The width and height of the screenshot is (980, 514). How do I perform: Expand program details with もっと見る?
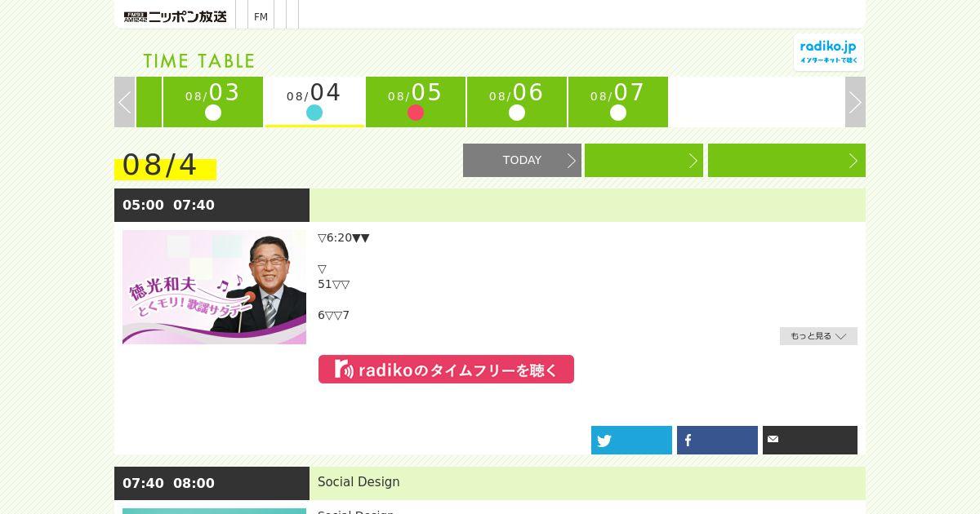tap(818, 336)
